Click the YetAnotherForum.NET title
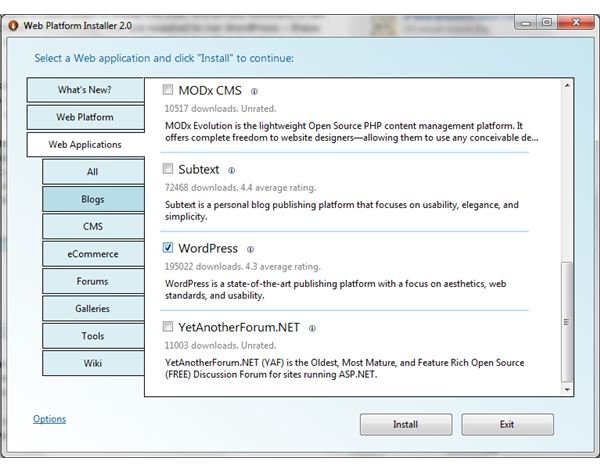Image resolution: width=600 pixels, height=464 pixels. (x=239, y=327)
